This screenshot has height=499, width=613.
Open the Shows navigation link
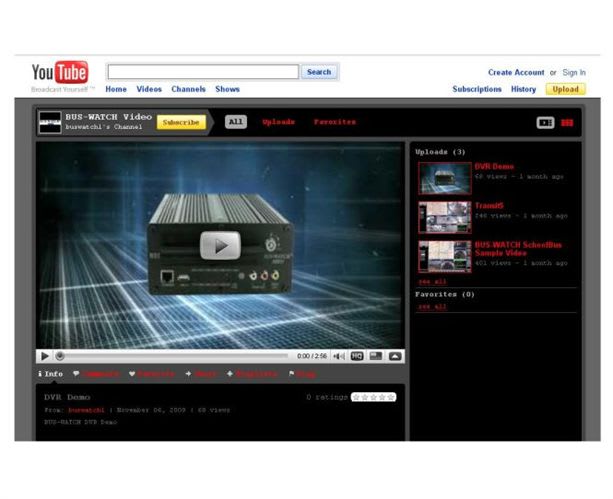coord(227,89)
